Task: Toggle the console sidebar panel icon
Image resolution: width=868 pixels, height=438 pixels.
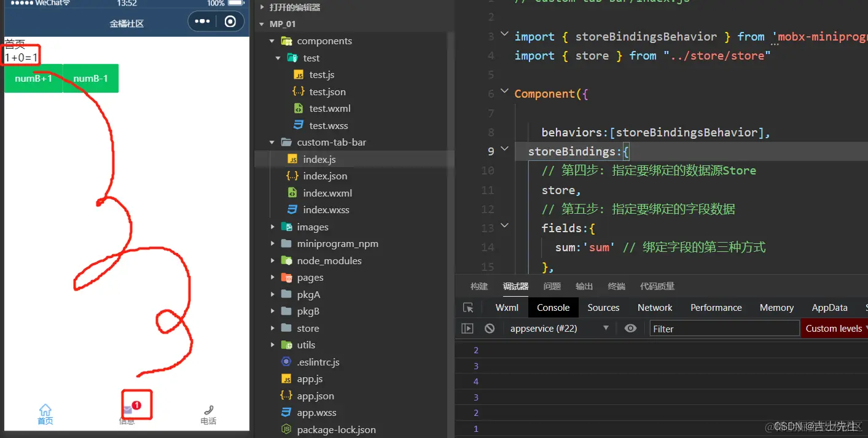Action: [467, 329]
